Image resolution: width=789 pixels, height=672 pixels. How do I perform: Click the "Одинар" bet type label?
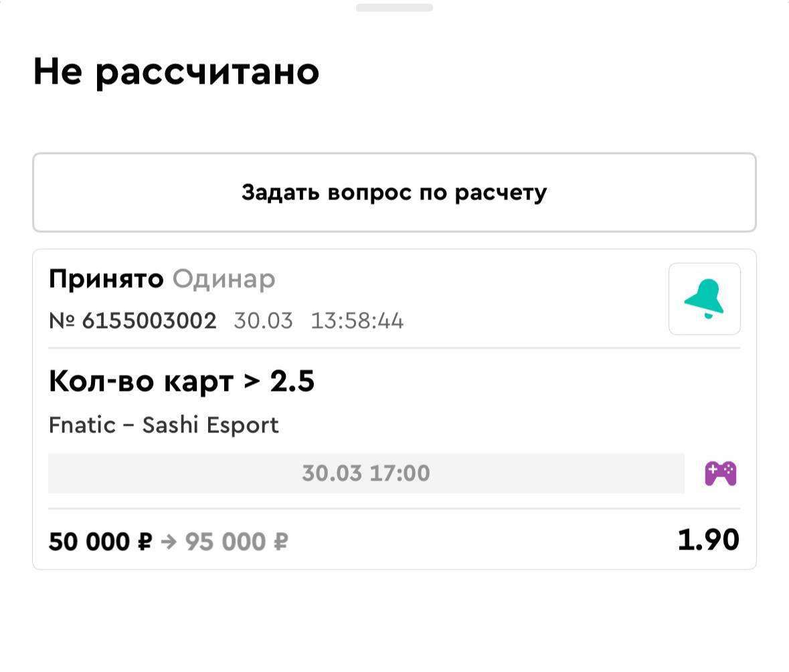click(224, 279)
